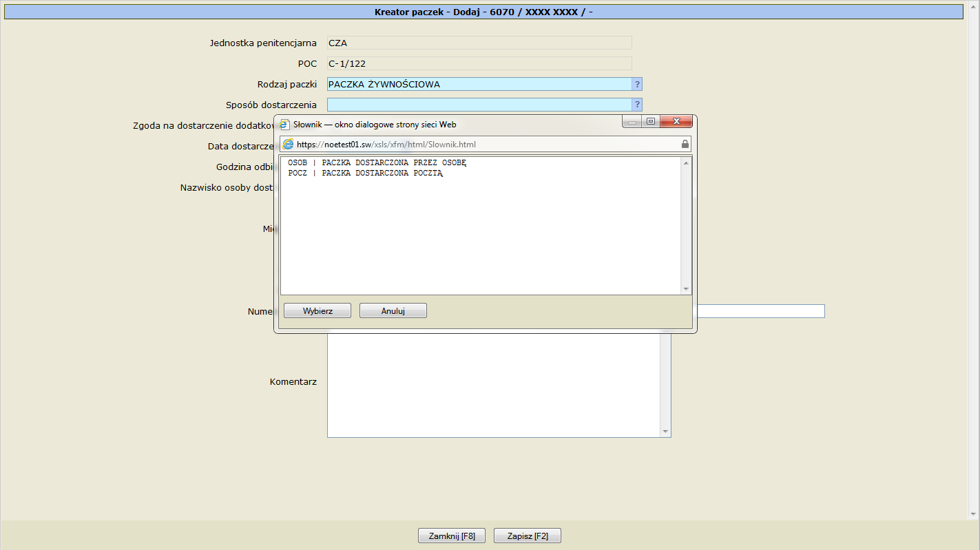Click up arrow of dictionary list scrollbar
This screenshot has width=980, height=550.
(686, 162)
